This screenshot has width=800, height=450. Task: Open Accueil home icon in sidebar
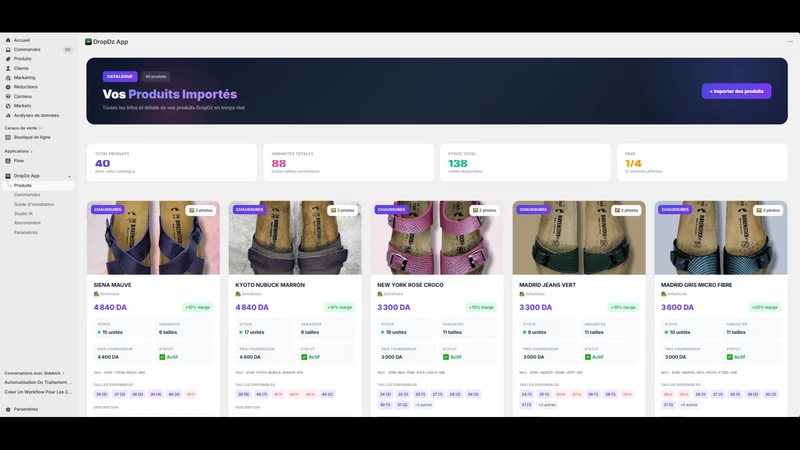point(8,40)
